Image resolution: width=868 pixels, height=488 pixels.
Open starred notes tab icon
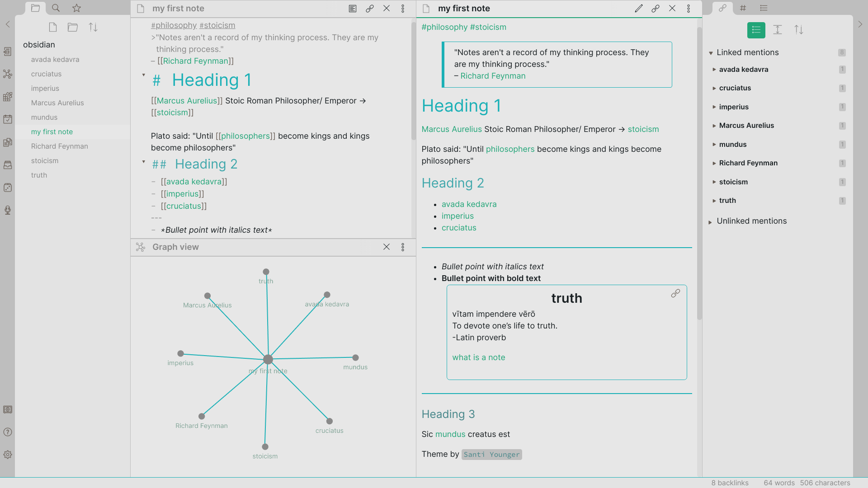point(76,8)
